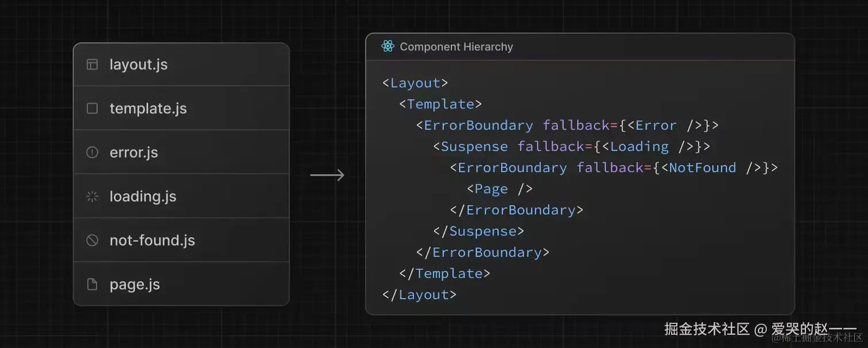
Task: Select the page.js file name
Action: [x=135, y=284]
